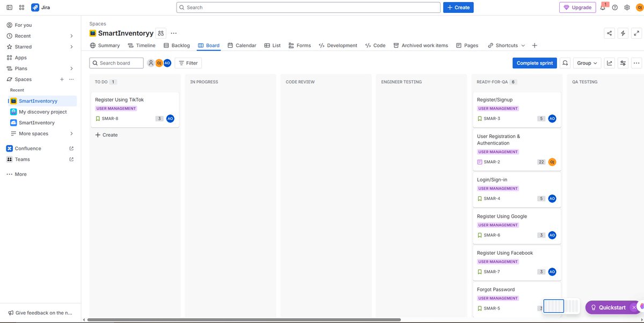The image size is (644, 323).
Task: Open the insights chart icon
Action: point(610,63)
